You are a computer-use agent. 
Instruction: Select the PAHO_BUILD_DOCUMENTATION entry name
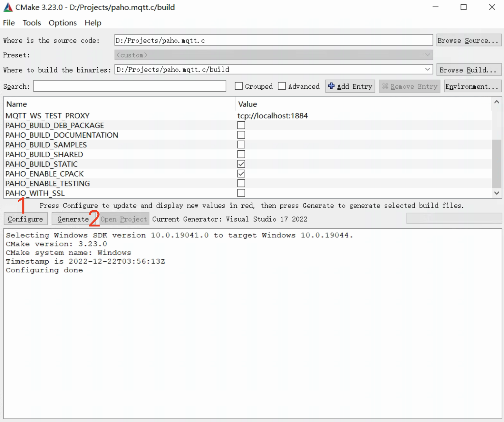62,135
